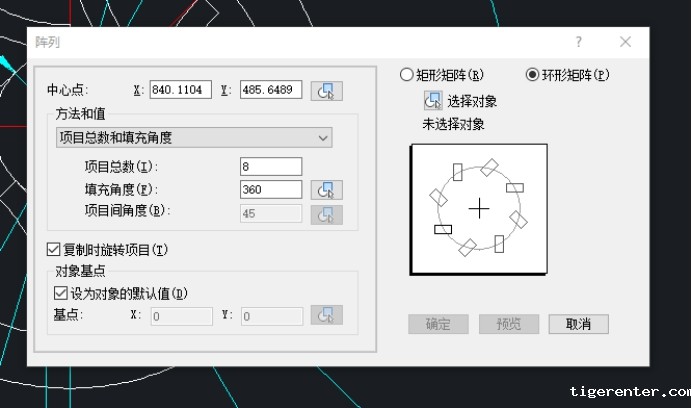Click the 预览 button
The image size is (692, 408).
pyautogui.click(x=509, y=324)
